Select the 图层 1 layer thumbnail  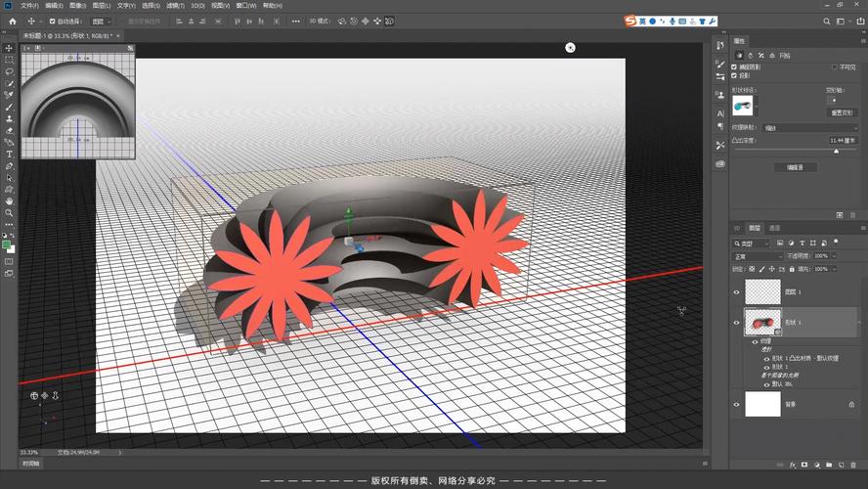coord(762,291)
